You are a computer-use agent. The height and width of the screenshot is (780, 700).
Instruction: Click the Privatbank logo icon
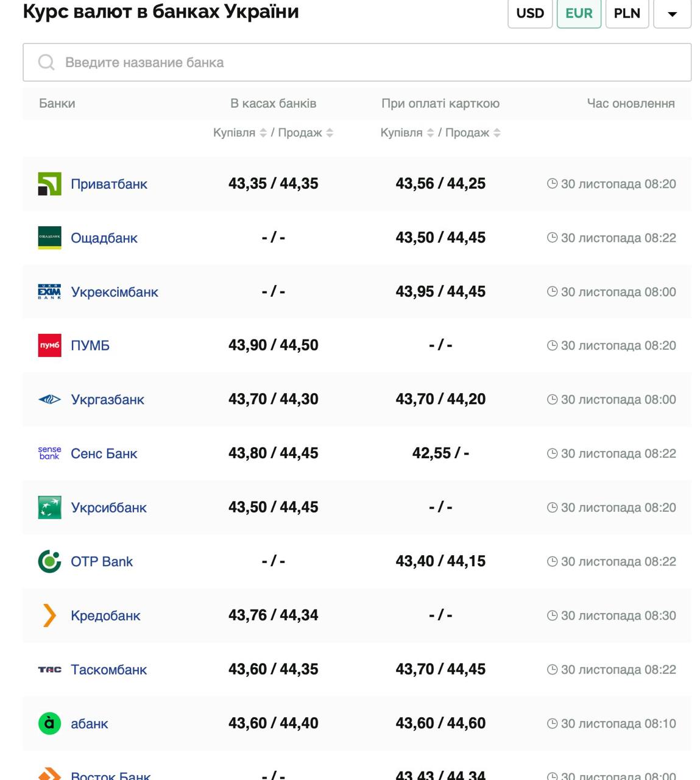click(x=49, y=184)
